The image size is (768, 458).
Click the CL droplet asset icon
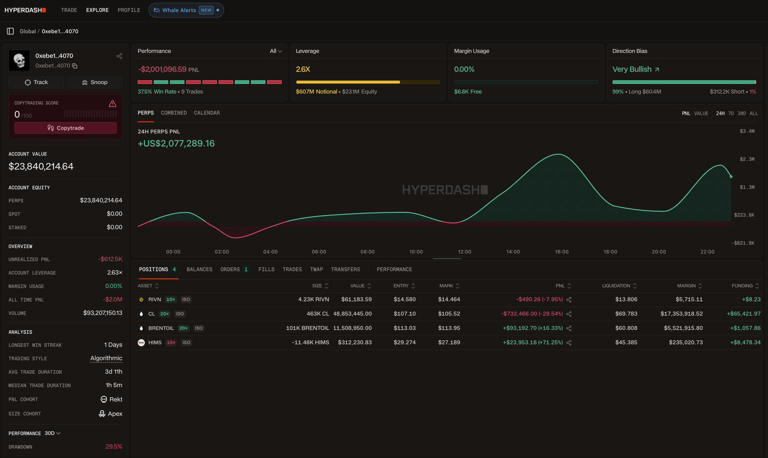point(141,313)
